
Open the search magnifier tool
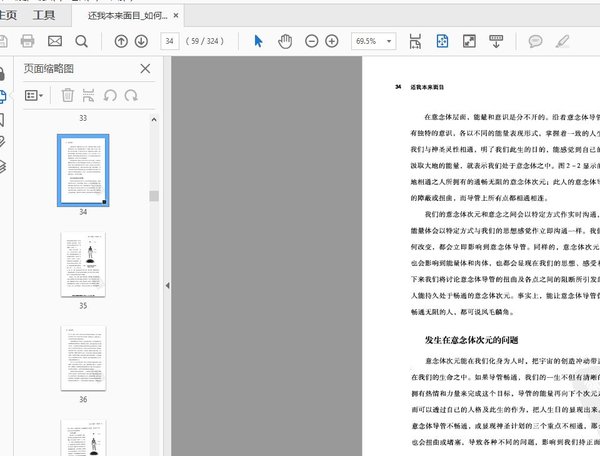81,41
